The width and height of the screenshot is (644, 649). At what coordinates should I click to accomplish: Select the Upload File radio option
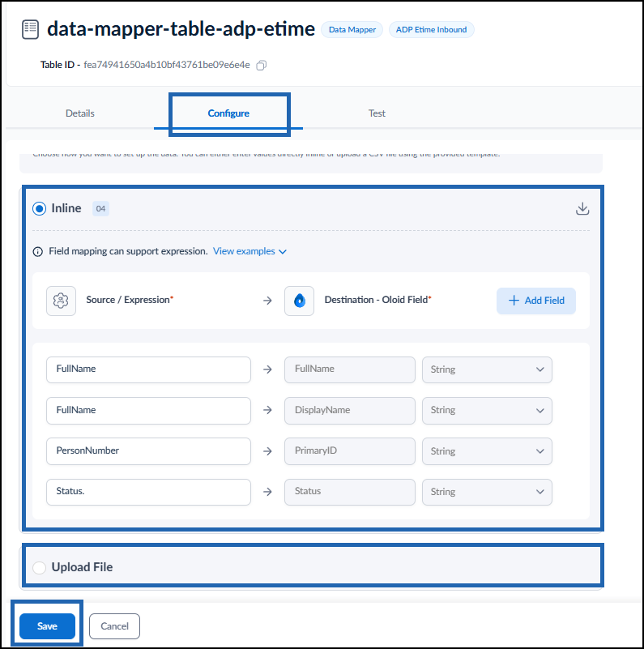(40, 567)
